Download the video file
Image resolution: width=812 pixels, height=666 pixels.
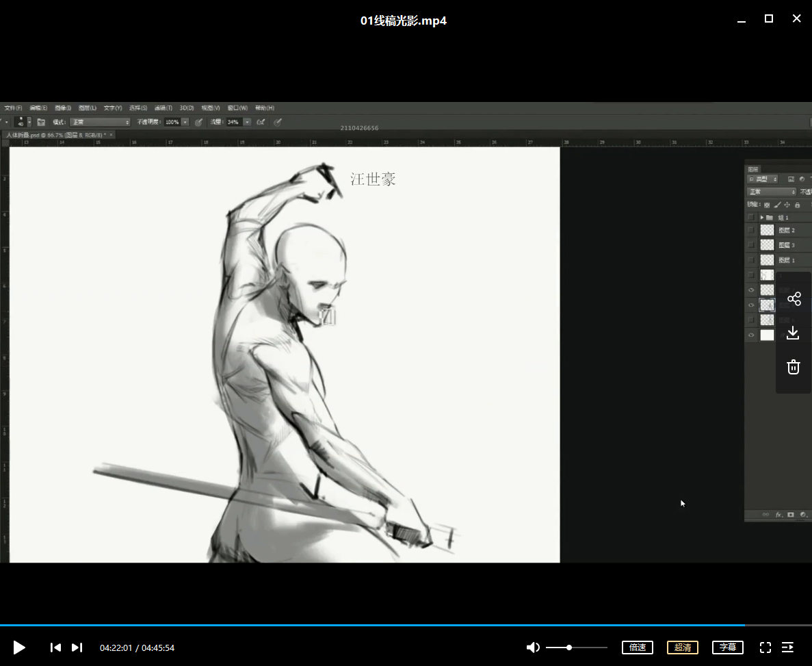(x=794, y=333)
